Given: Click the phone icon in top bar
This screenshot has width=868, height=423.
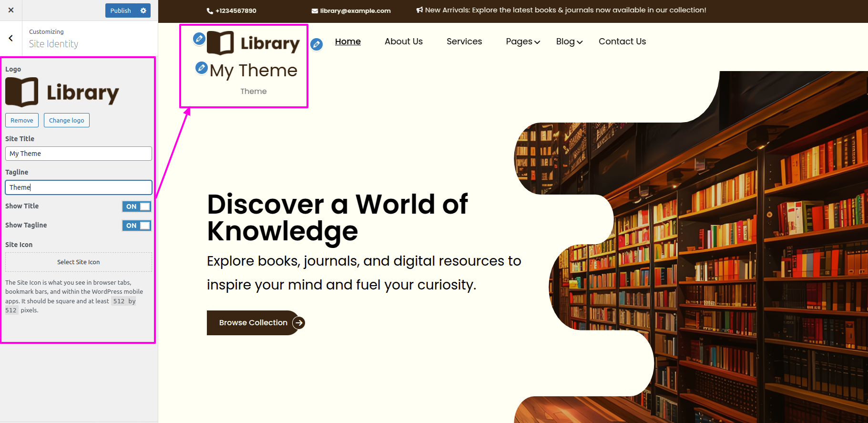Looking at the screenshot, I should click(210, 10).
